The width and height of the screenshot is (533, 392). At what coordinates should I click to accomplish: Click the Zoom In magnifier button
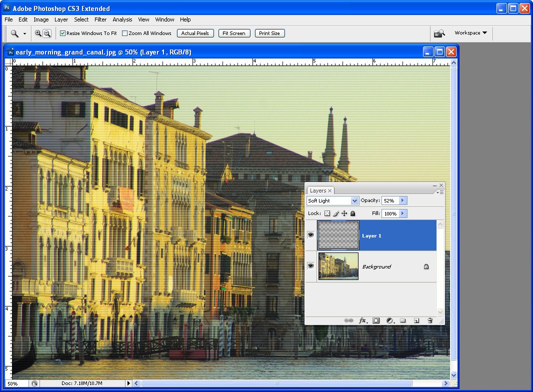coord(38,33)
